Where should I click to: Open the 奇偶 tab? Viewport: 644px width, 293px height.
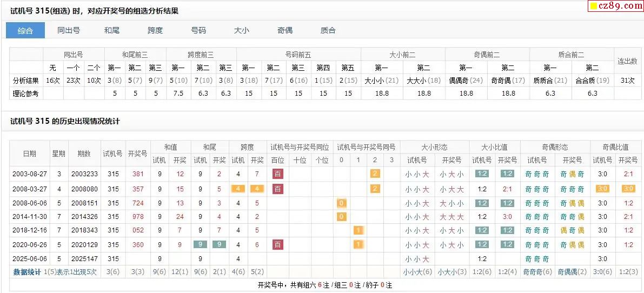(285, 30)
